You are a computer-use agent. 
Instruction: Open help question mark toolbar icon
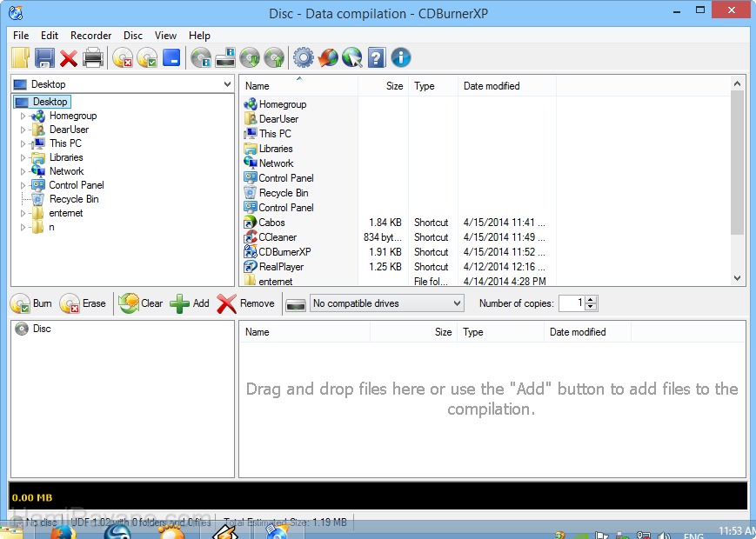(377, 57)
